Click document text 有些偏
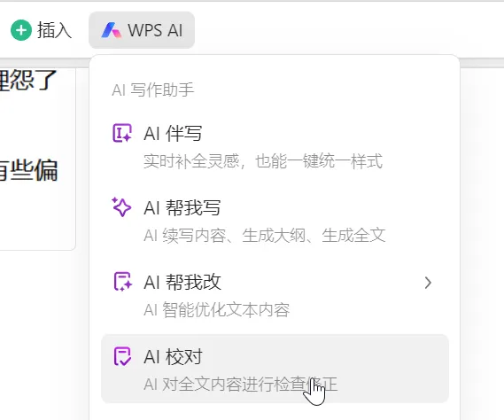This screenshot has width=504, height=420. [29, 170]
